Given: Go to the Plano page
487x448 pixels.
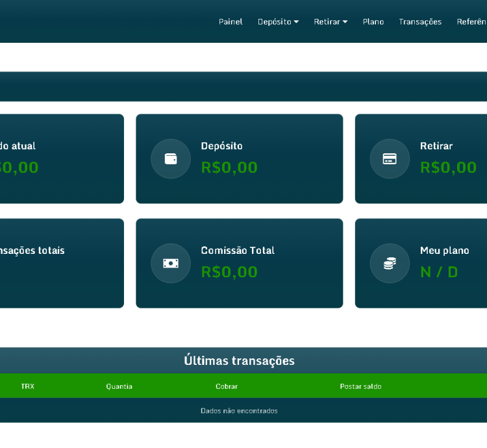Looking at the screenshot, I should tap(373, 21).
